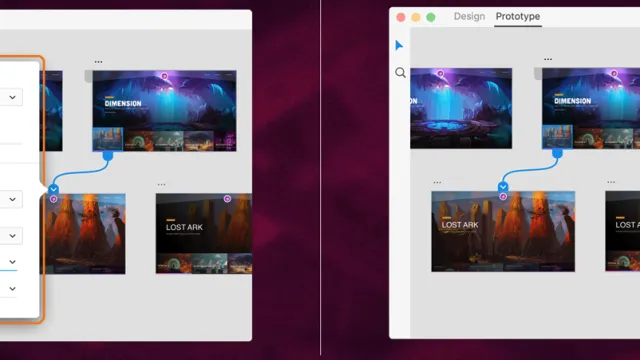This screenshot has height=360, width=640.
Task: Click the blue connector chevron handle in right window
Action: [x=503, y=187]
